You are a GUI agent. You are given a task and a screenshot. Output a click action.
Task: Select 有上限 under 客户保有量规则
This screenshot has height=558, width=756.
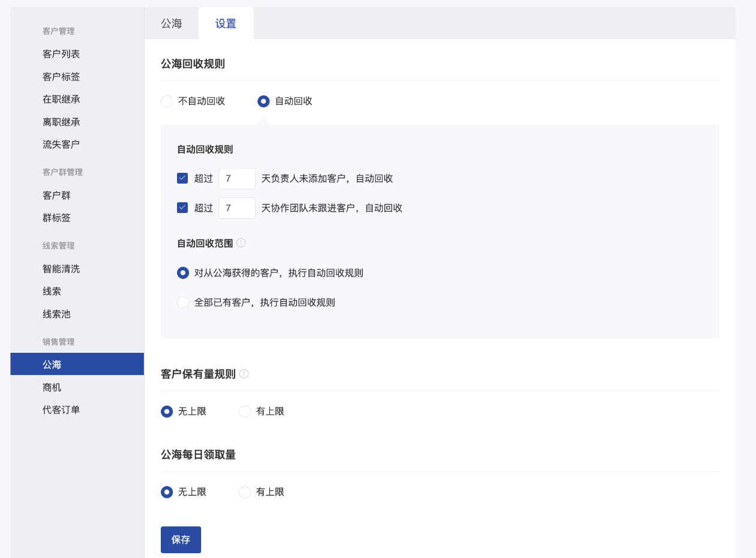point(245,412)
